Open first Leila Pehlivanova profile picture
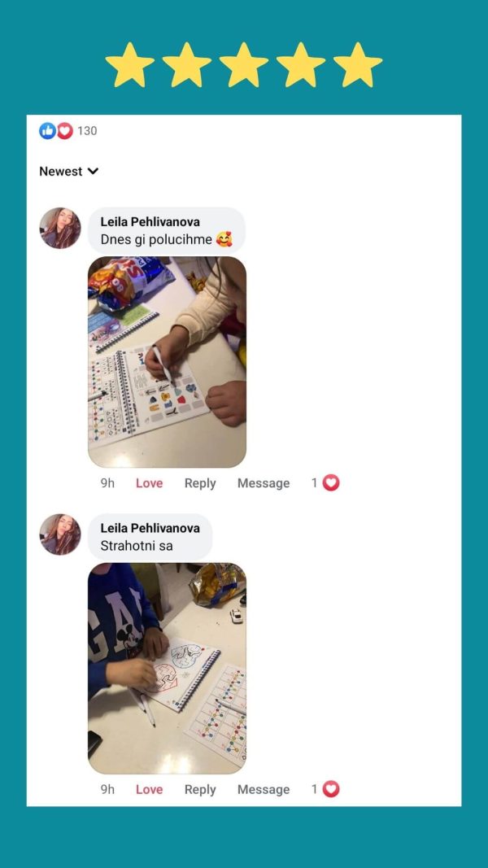 [59, 228]
